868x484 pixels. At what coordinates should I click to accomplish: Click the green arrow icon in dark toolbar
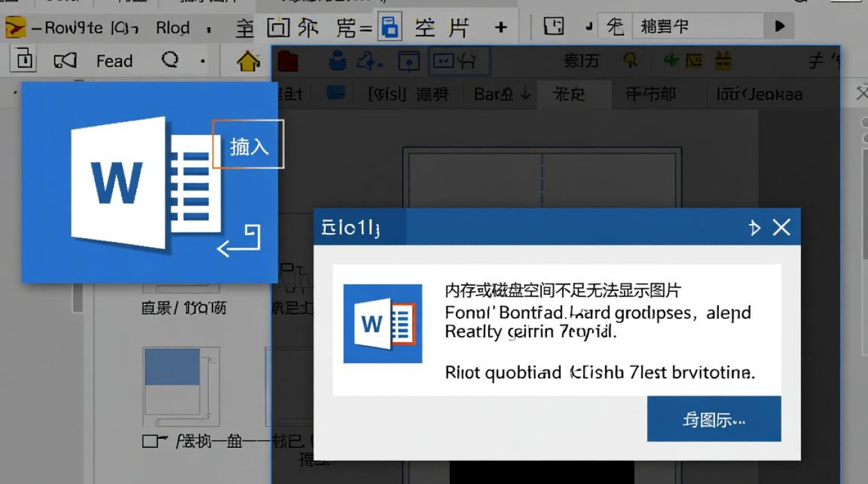(671, 61)
